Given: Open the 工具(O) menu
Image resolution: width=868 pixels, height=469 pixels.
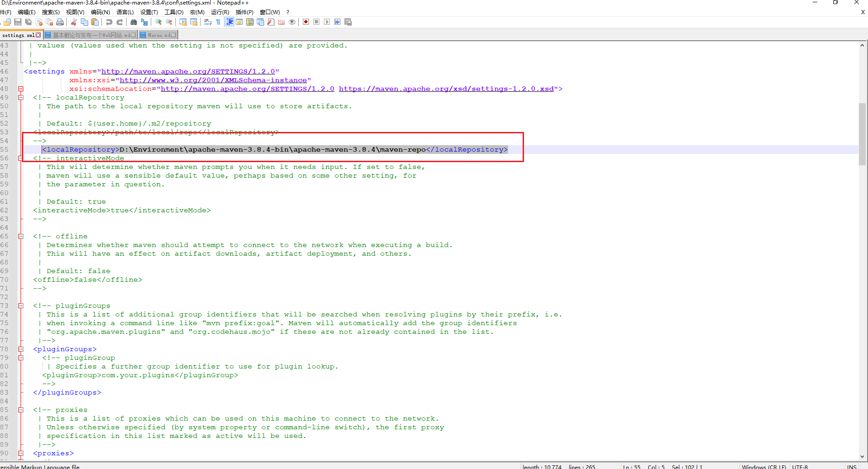Looking at the screenshot, I should [174, 12].
